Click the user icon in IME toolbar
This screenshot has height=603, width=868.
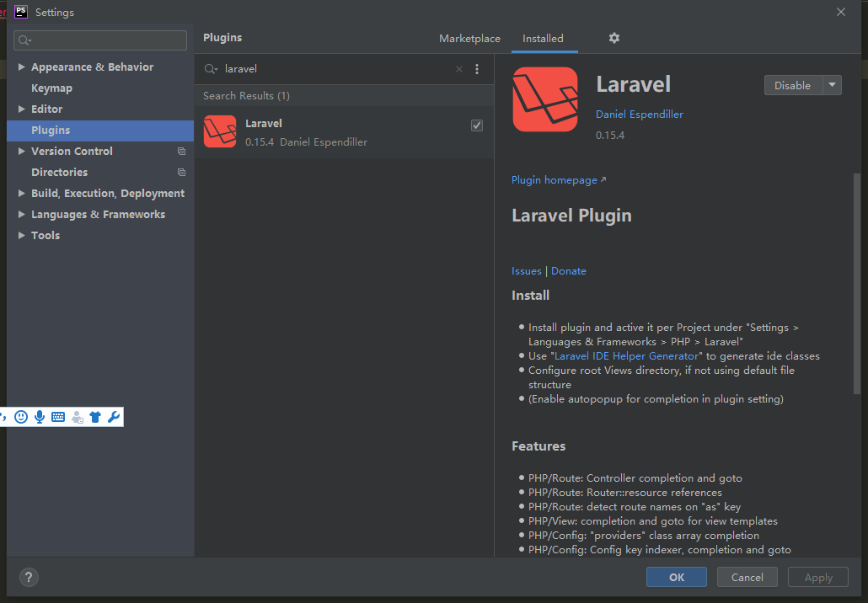pyautogui.click(x=78, y=417)
